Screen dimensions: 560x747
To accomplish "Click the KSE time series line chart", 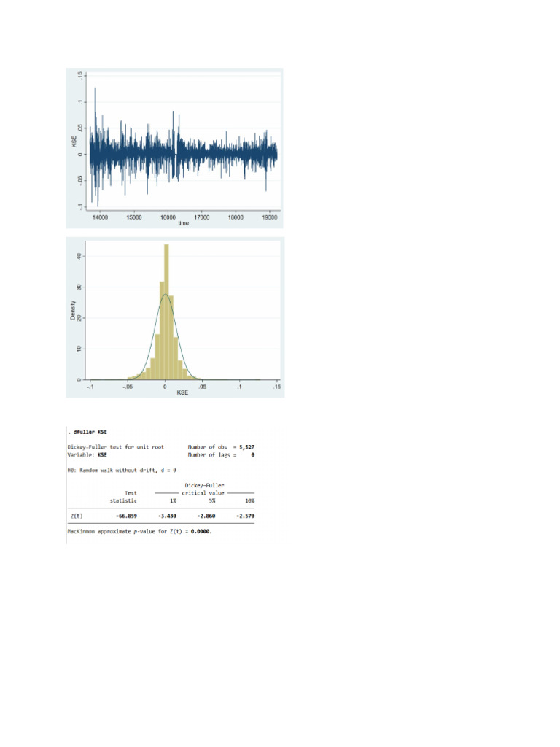I will 174,148.
